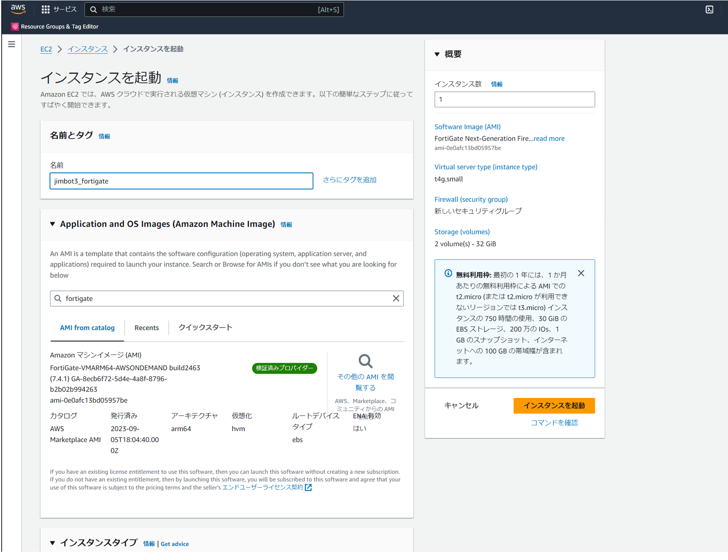The height and width of the screenshot is (560, 728).
Task: Click the キャンセル button
Action: pyautogui.click(x=461, y=406)
